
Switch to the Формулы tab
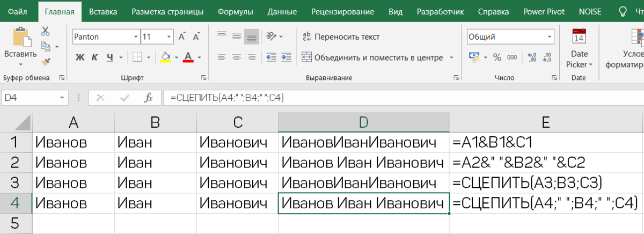[237, 11]
